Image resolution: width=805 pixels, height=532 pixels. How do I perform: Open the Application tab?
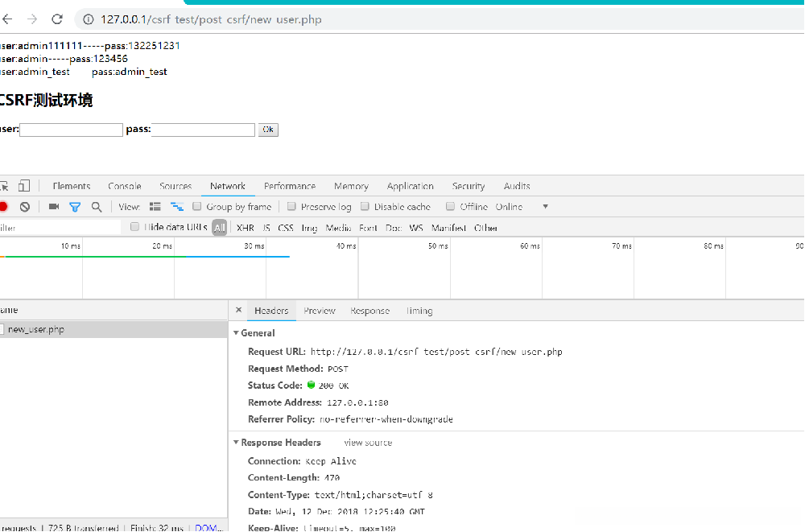click(411, 186)
